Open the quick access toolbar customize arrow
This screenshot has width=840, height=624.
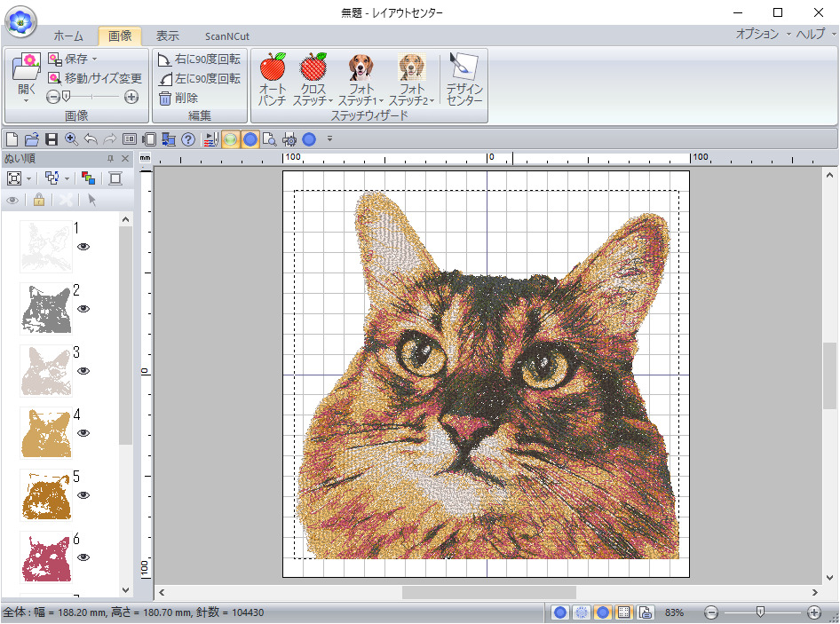pyautogui.click(x=329, y=139)
